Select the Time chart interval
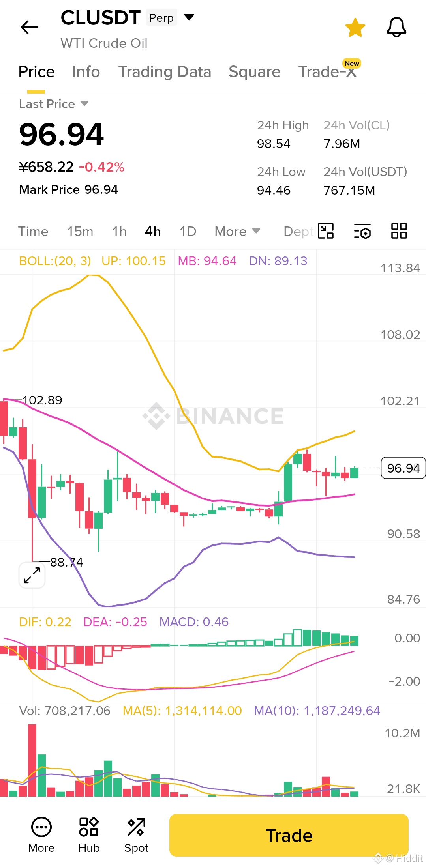Screen dimensions: 426x868 point(33,232)
